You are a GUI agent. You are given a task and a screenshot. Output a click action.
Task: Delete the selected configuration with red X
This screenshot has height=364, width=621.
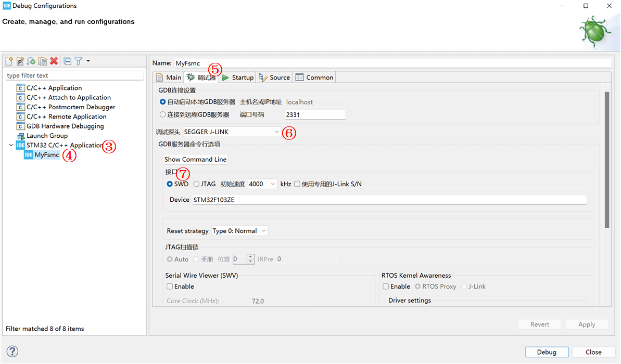54,61
